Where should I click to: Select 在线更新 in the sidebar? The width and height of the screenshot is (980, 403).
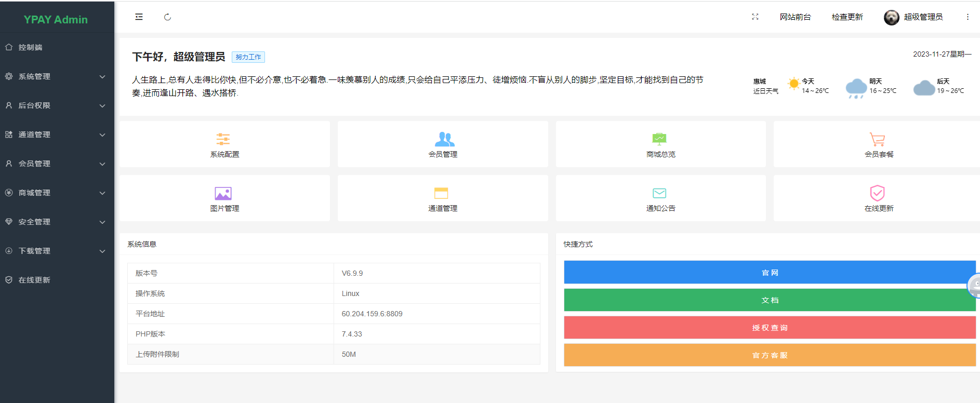[34, 280]
